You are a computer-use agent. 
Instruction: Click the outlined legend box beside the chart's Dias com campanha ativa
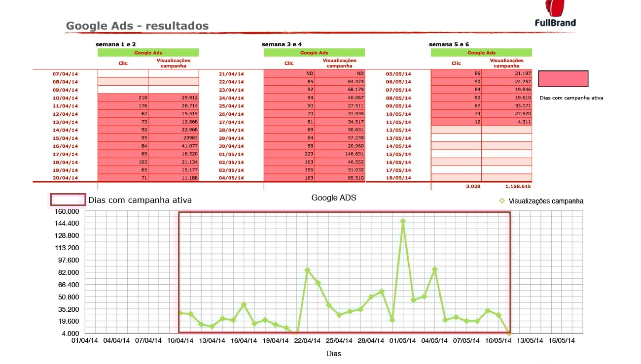[68, 199]
